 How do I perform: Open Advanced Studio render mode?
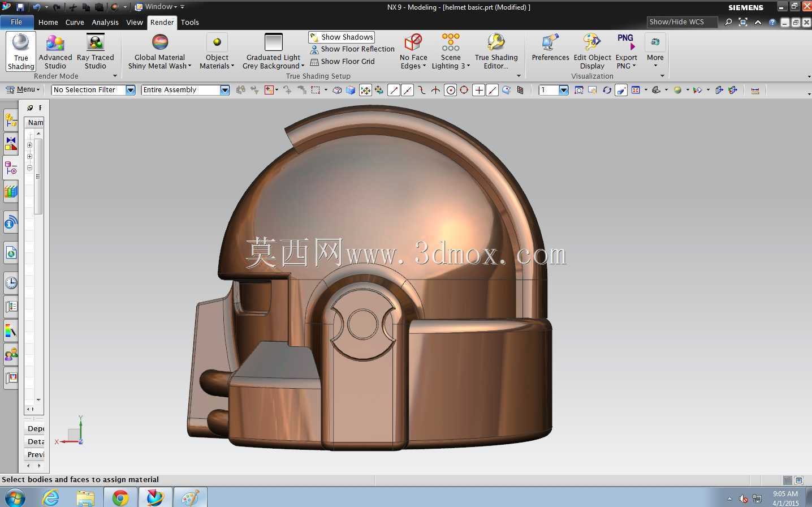[x=55, y=51]
